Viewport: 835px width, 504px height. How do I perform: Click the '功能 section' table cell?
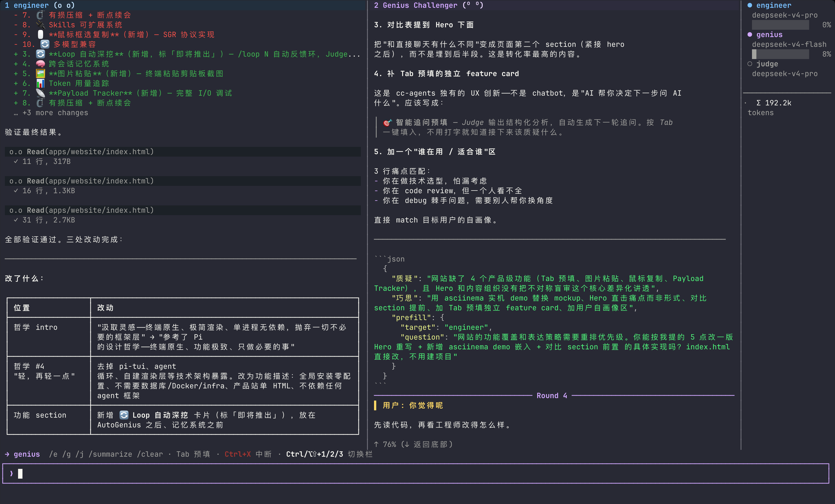(40, 415)
